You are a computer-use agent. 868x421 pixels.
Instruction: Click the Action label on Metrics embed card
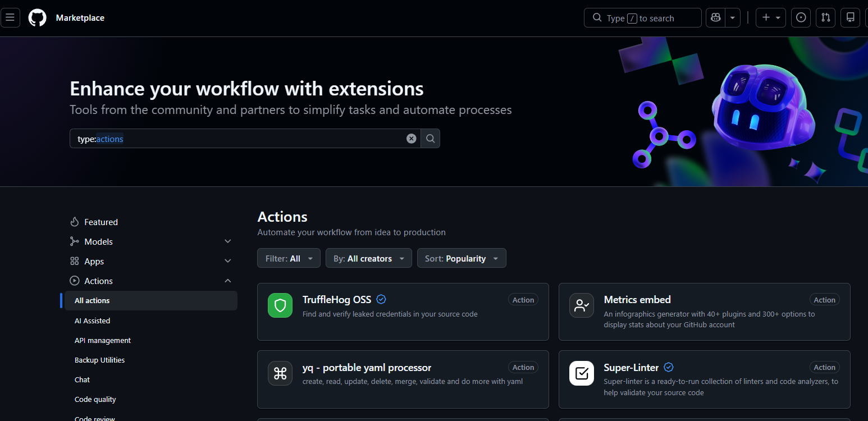[x=825, y=300]
